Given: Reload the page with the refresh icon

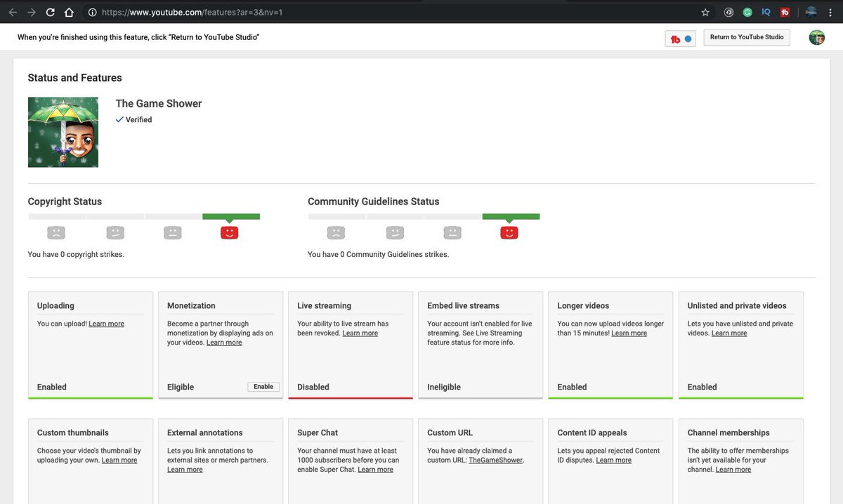Looking at the screenshot, I should [50, 12].
